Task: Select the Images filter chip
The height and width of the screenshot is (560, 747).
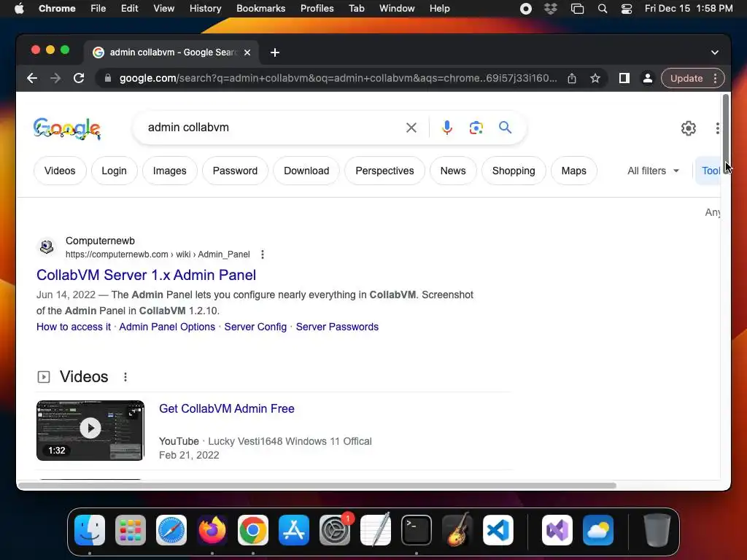Action: click(x=169, y=171)
